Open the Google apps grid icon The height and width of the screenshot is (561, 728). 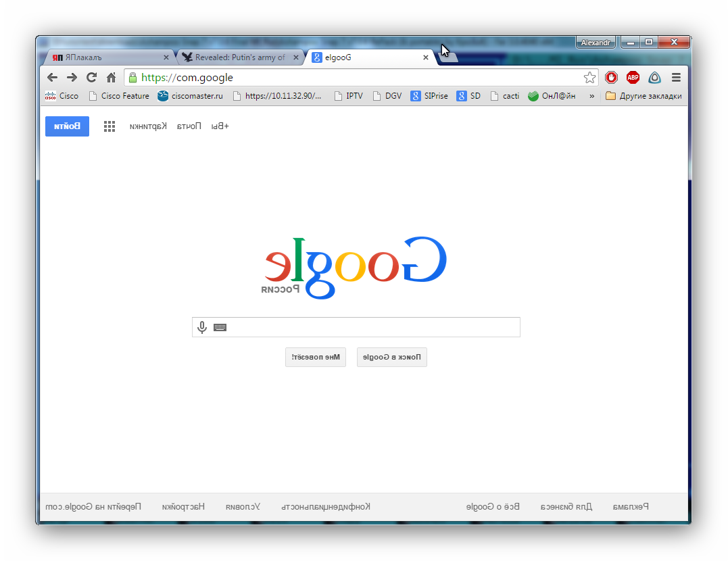110,126
